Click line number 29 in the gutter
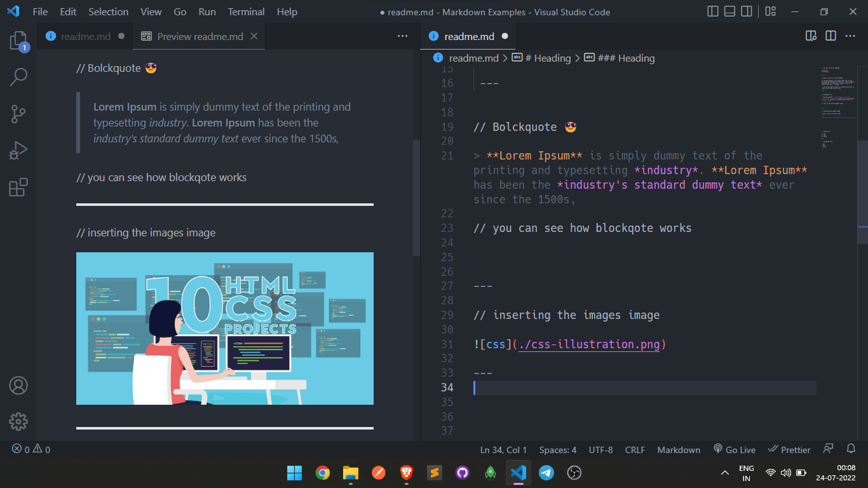Screen dimensions: 868x488 click(447, 315)
